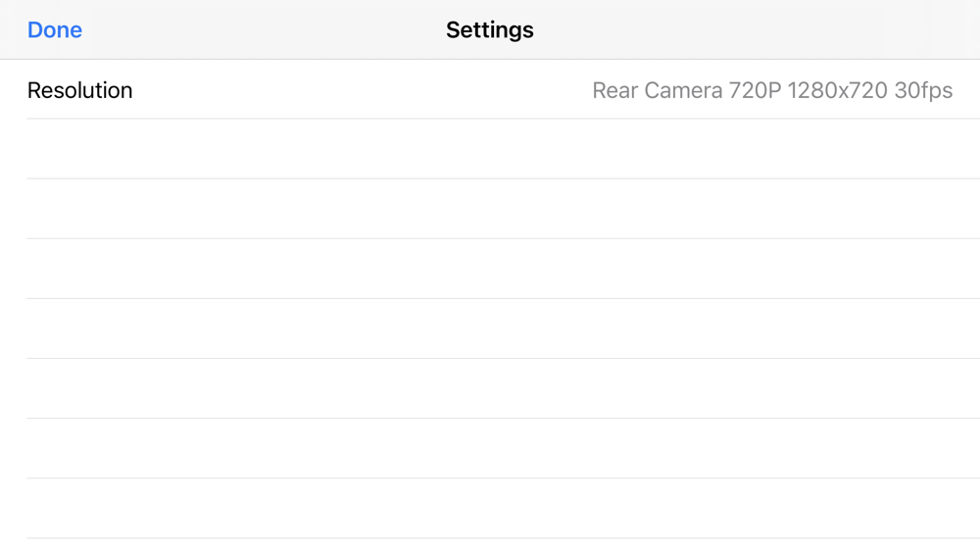The image size is (980, 552).
Task: Click empty navigation bar area right of Settings
Action: [764, 30]
